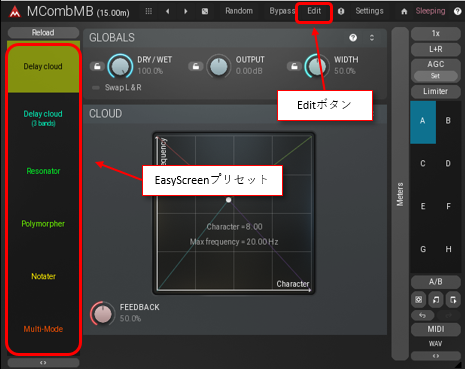Select preset slot B
The image size is (465, 369).
(448, 121)
